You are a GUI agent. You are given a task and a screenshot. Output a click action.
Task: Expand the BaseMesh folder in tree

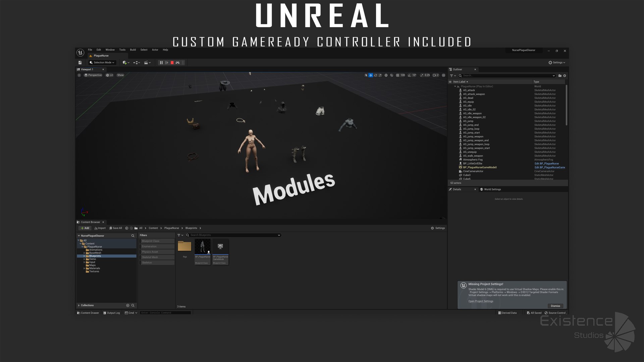pos(84,253)
